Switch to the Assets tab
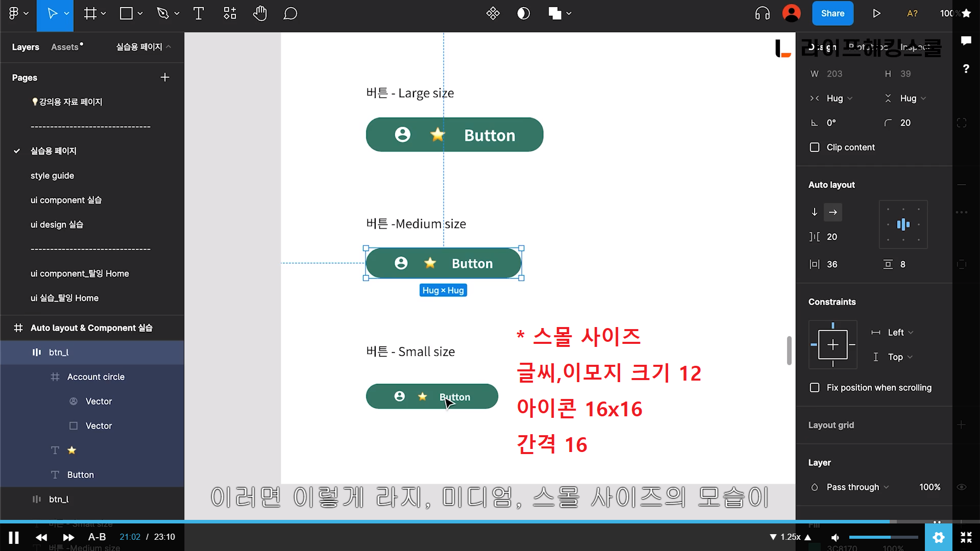This screenshot has width=980, height=551. [65, 47]
